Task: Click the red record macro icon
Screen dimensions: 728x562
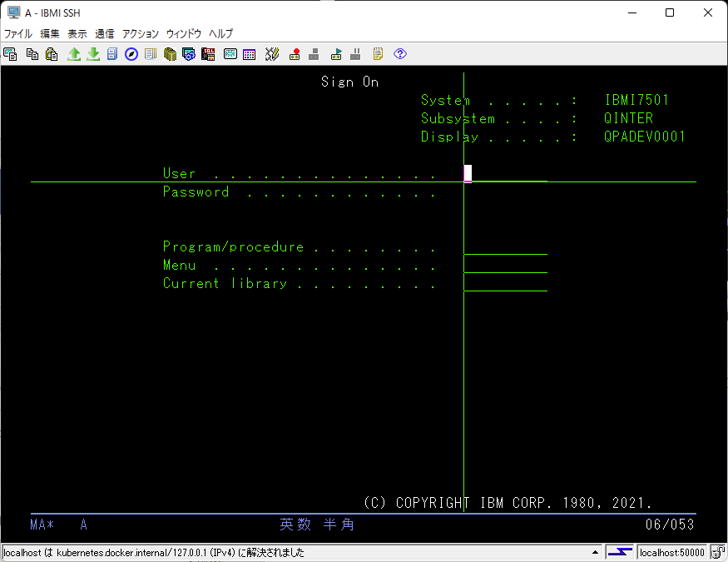Action: coord(295,54)
